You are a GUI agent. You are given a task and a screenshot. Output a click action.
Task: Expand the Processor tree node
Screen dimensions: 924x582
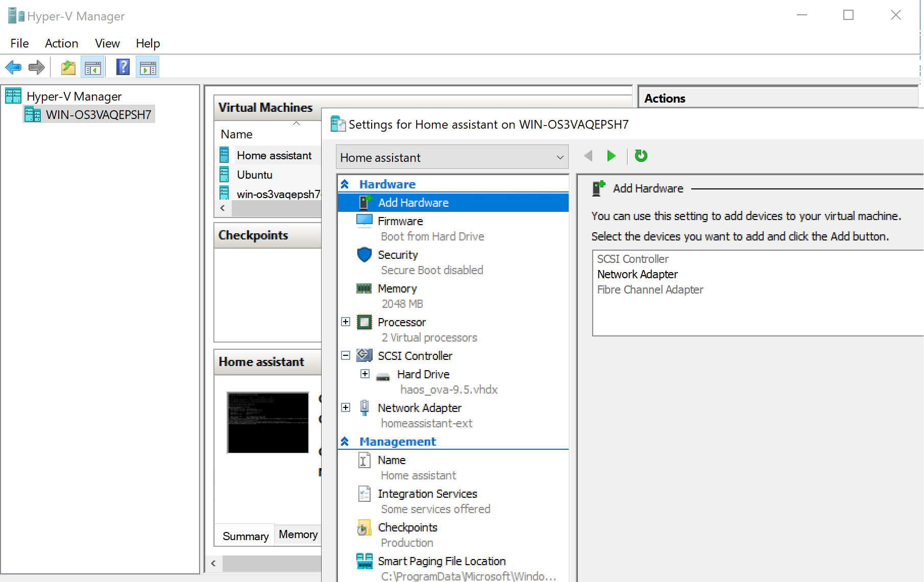coord(346,322)
